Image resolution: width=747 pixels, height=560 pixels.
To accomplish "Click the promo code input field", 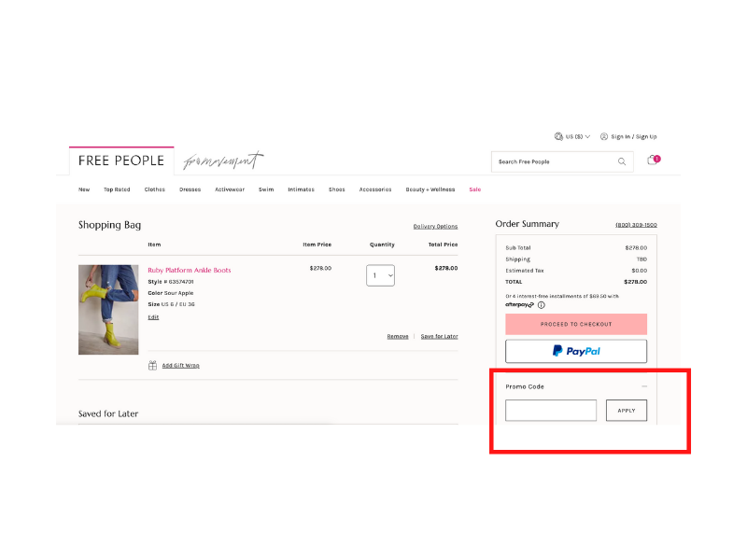I will point(551,411).
